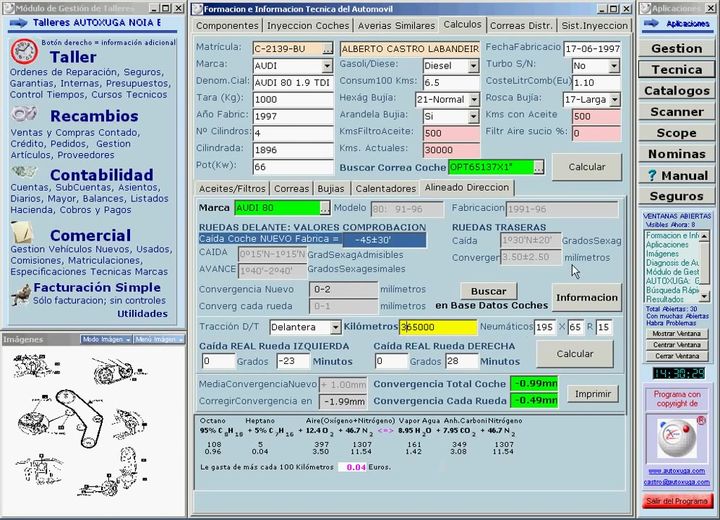
Task: Click the yellow Kilómetros input field
Action: pos(438,327)
